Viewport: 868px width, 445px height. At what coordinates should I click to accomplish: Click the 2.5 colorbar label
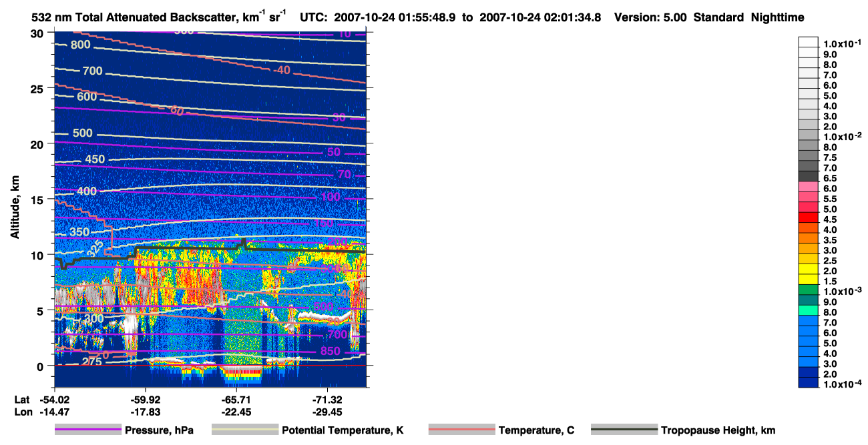pyautogui.click(x=830, y=260)
